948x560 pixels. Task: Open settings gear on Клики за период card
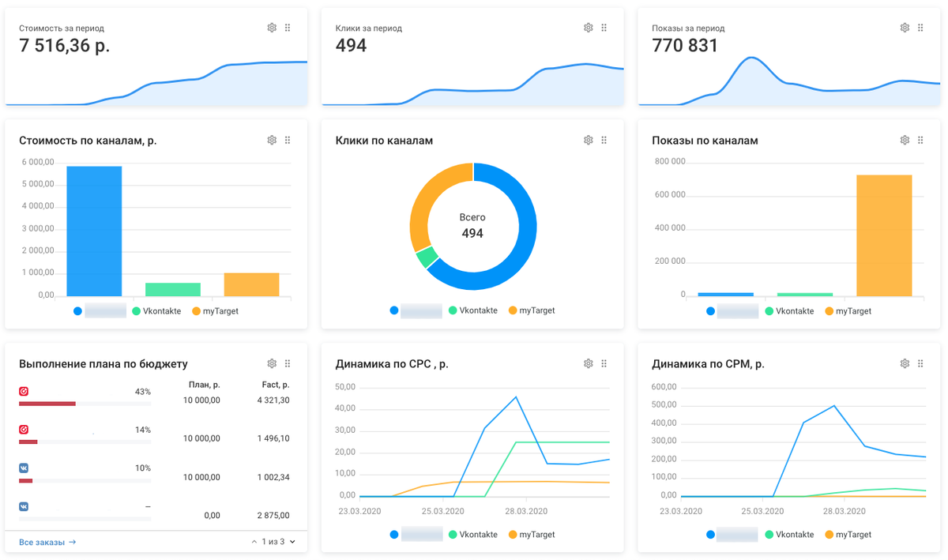pos(588,28)
